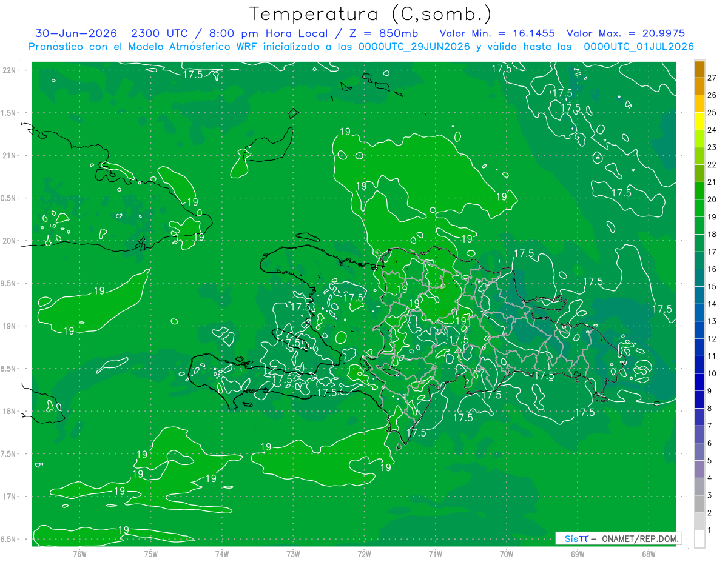This screenshot has width=728, height=562.
Task: Click the 'Temperatura (C,somb.)' chart title
Action: pyautogui.click(x=370, y=13)
